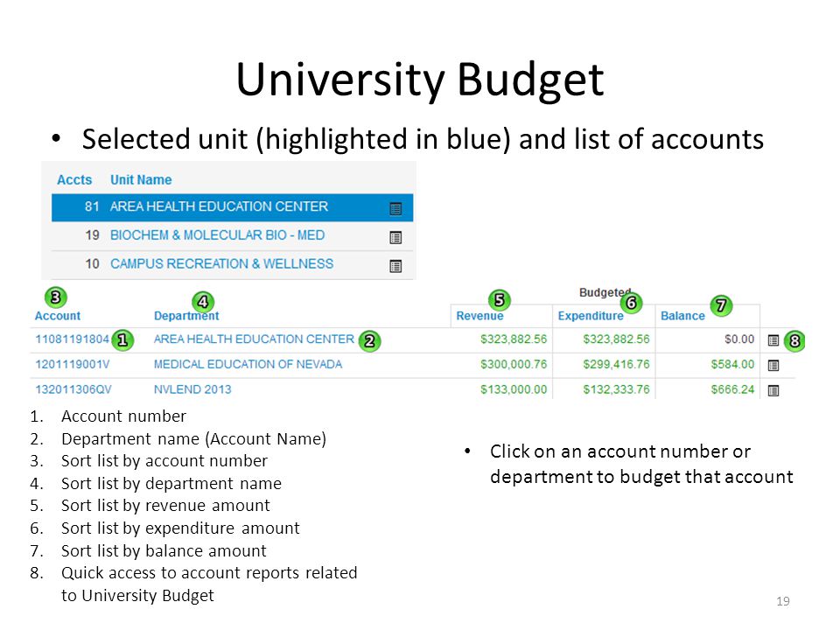Click the accounts count 19
Viewport: 840px width, 630px height.
[x=92, y=235]
